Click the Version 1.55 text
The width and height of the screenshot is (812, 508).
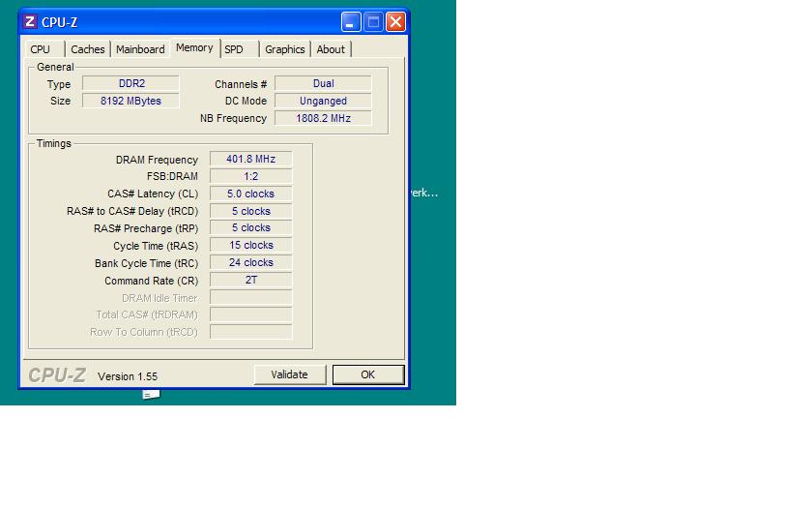128,376
